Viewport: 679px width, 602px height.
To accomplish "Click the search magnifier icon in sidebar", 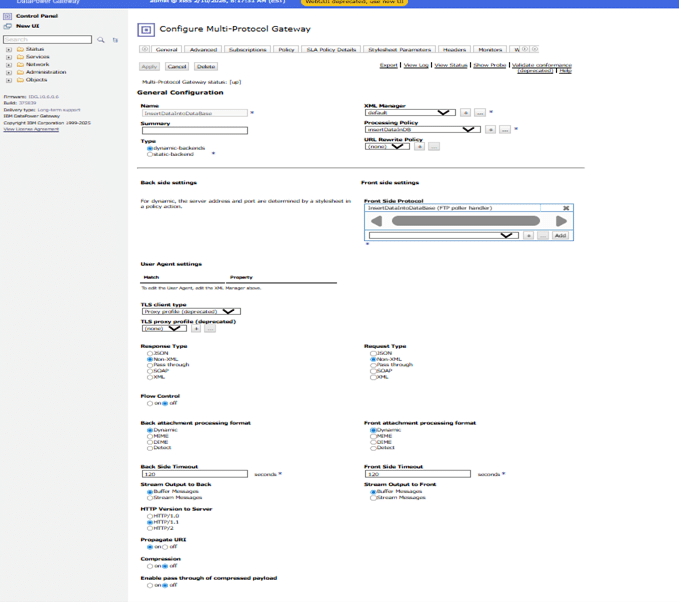I will click(101, 40).
